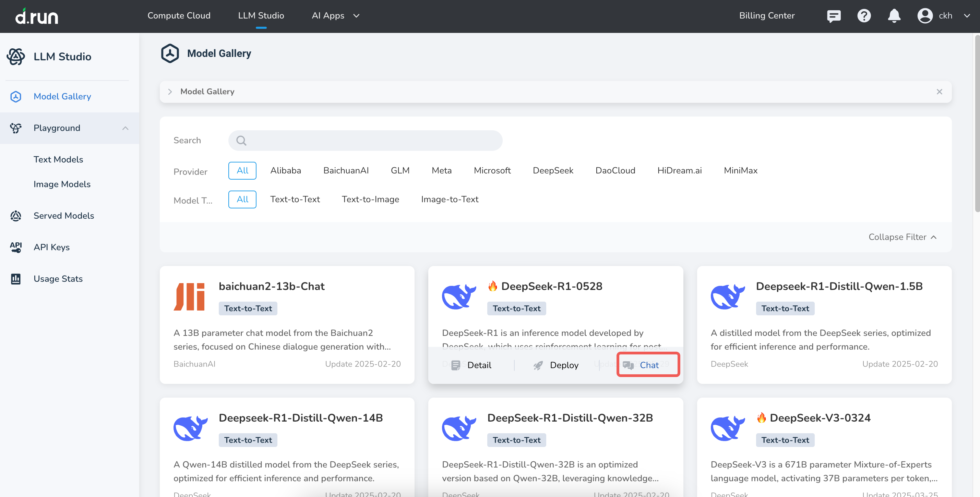The width and height of the screenshot is (980, 497).
Task: Click the Usage Stats chart icon
Action: pos(15,279)
